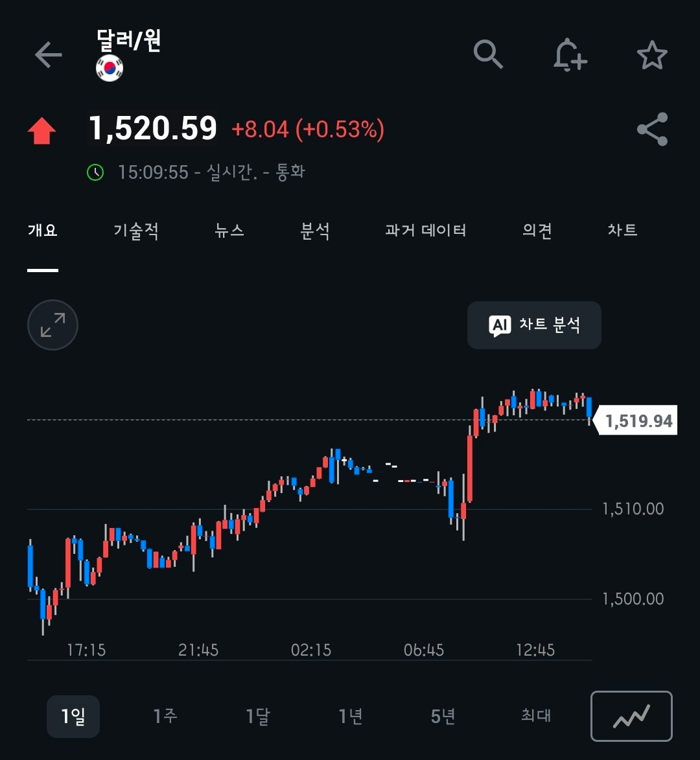The height and width of the screenshot is (760, 700).
Task: Open AI 차트 분석 button
Action: coord(534,325)
